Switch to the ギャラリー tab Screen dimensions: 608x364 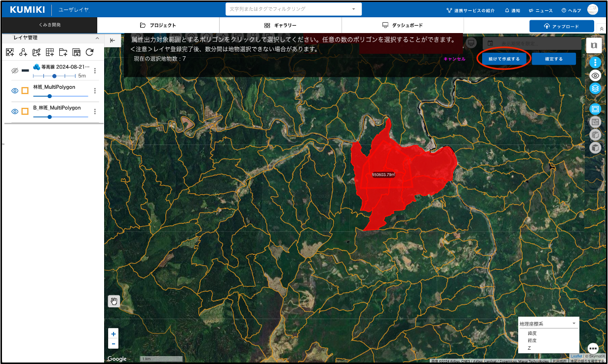[280, 25]
